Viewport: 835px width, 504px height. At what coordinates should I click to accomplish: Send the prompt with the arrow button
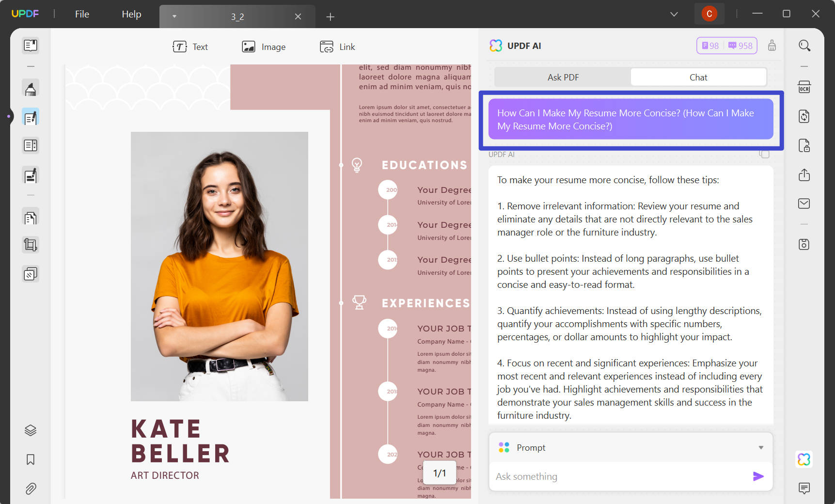click(x=757, y=476)
